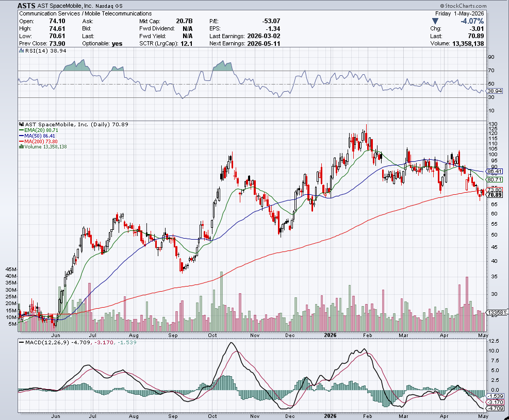Screen dimensions: 509x420
Task: Click the MA(50) 86.41 legend entry
Action: tap(37, 136)
